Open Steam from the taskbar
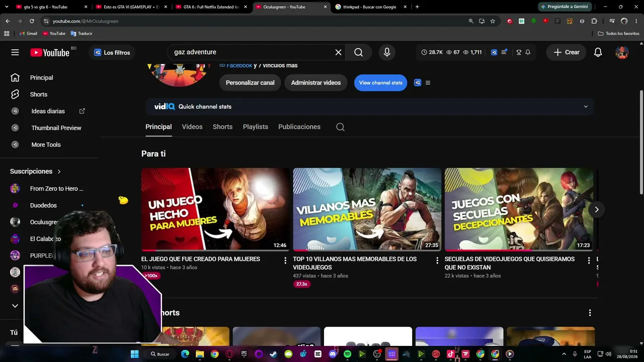 pyautogui.click(x=273, y=354)
